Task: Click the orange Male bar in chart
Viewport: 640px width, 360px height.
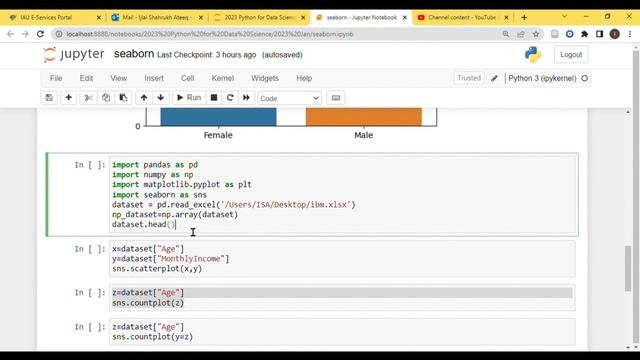Action: (x=364, y=117)
